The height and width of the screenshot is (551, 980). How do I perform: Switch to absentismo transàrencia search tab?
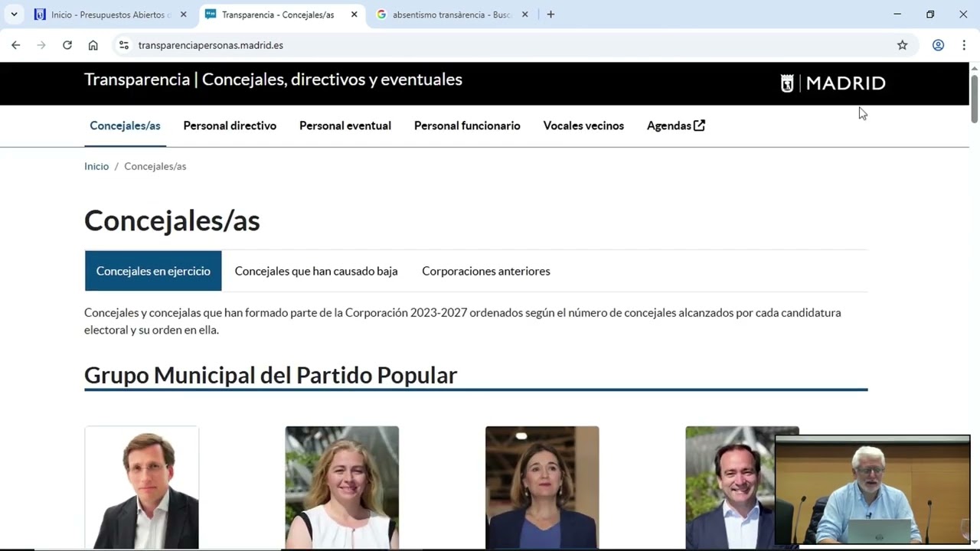452,15
